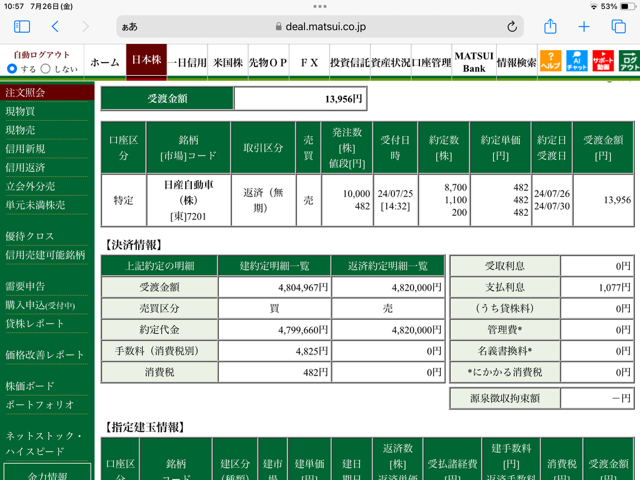The height and width of the screenshot is (480, 640).
Task: Tap the deal.matsui.co.jp address bar
Action: 320,27
